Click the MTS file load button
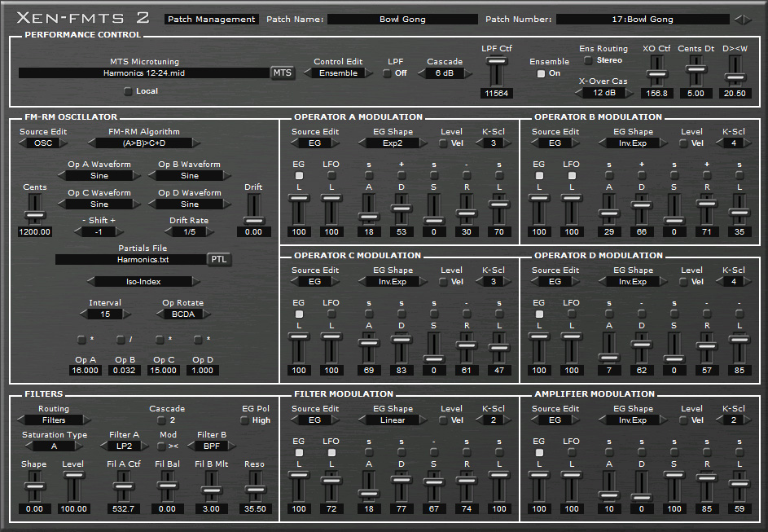Viewport: 768px width, 532px height. coord(282,73)
